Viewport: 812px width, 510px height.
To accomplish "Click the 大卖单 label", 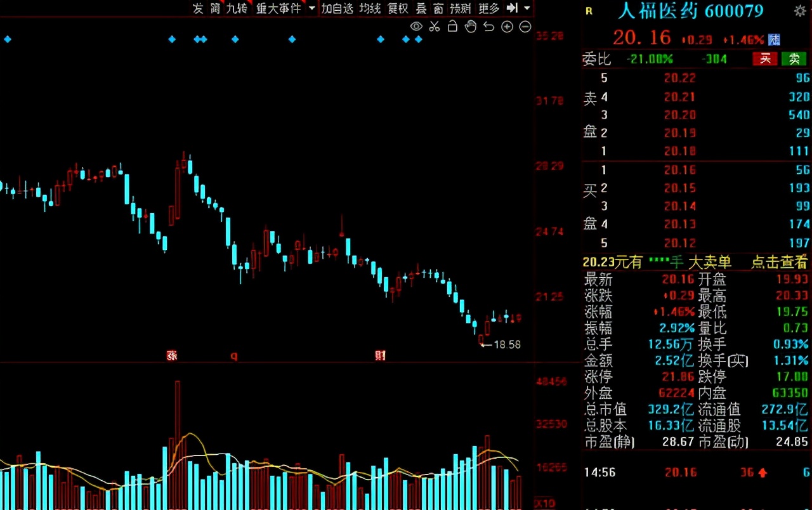I will [x=710, y=262].
